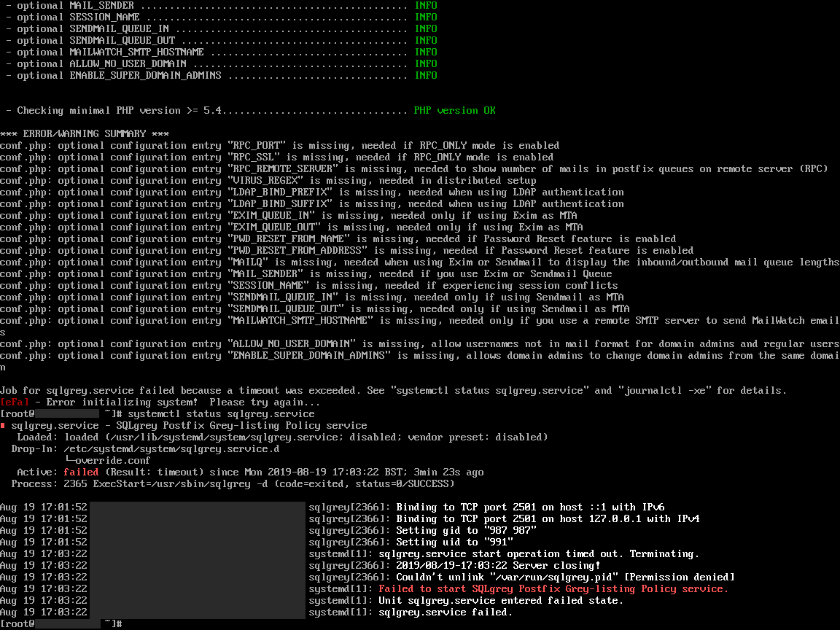Click the "SENDMAIL_QUEUE_OUT" conf.php warning line
The image size is (840, 630).
pos(315,309)
